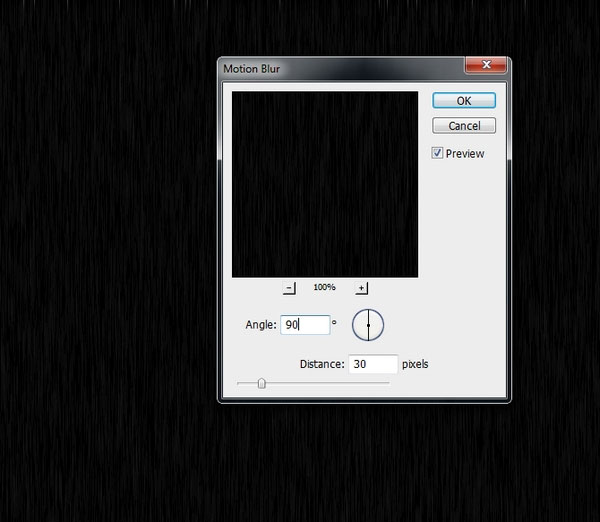
Task: Zoom out the preview with the minus button
Action: (290, 288)
